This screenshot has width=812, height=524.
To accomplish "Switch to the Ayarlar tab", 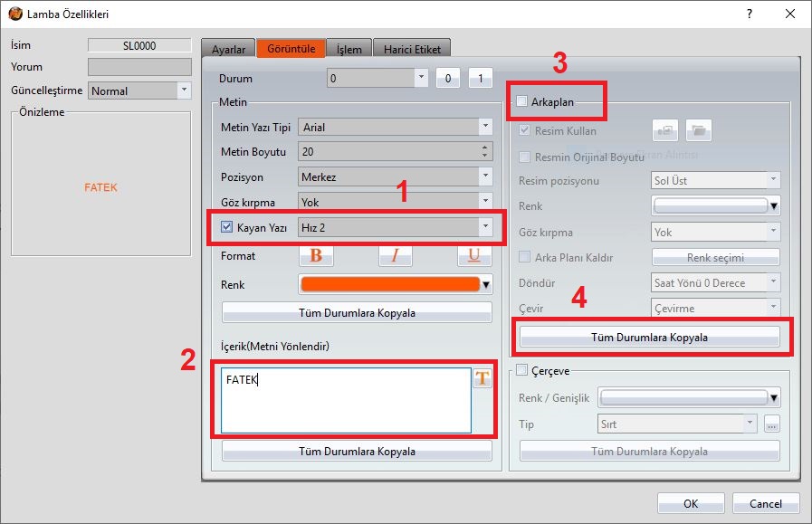I will coord(226,49).
